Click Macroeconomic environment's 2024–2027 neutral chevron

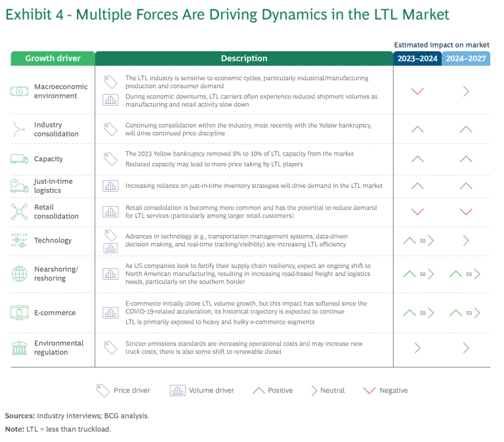pyautogui.click(x=466, y=91)
